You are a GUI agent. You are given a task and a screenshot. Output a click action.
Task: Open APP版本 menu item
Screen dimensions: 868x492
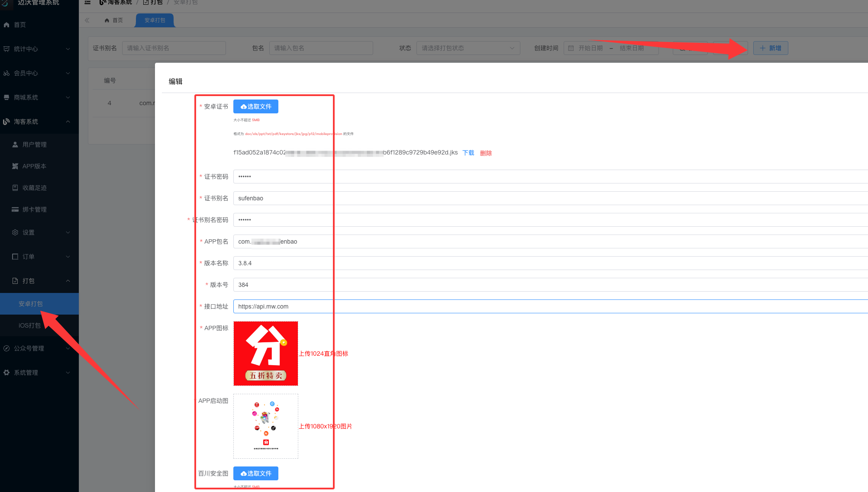pyautogui.click(x=34, y=166)
